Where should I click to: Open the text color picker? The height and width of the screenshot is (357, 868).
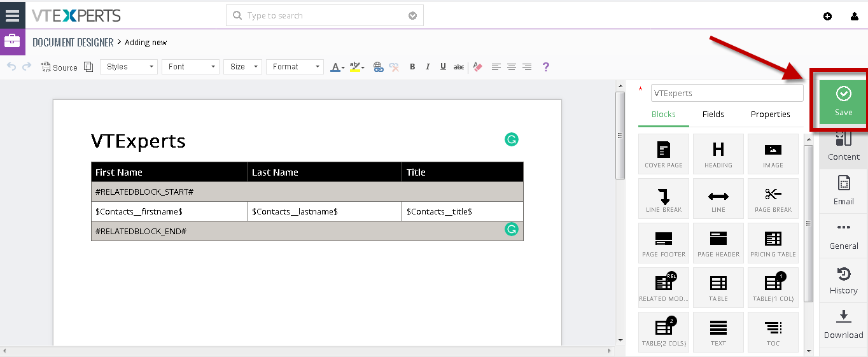[337, 67]
